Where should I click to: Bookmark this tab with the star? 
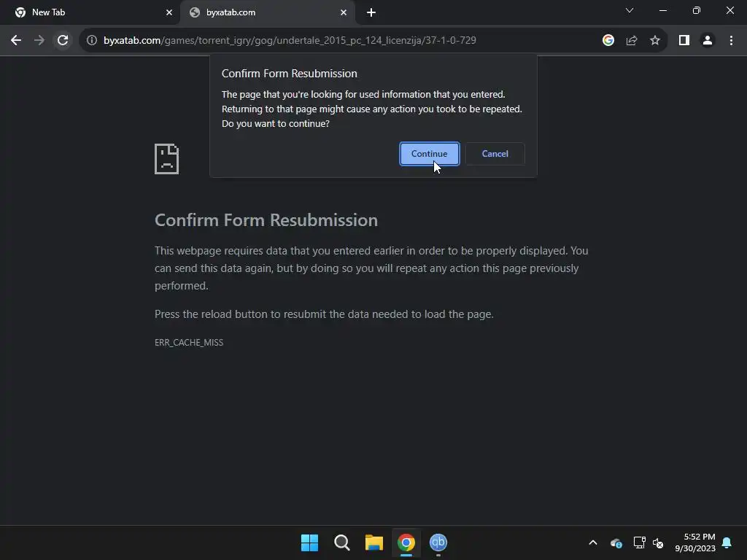click(655, 41)
